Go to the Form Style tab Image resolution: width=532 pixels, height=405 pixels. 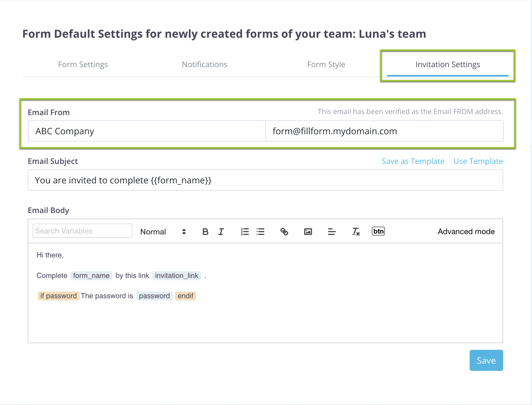coord(326,64)
